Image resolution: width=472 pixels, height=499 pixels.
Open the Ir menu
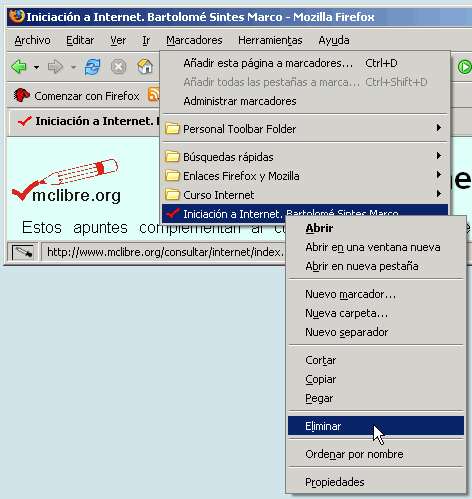pos(146,40)
